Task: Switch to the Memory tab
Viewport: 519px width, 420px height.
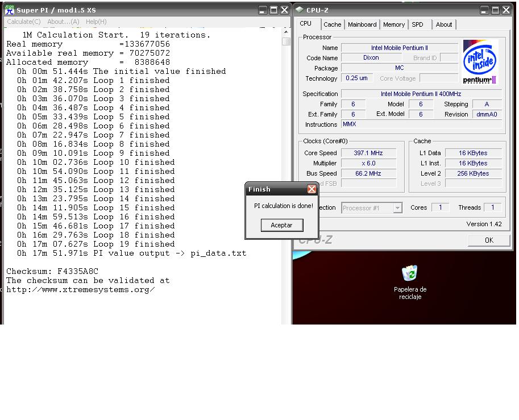Action: tap(394, 24)
